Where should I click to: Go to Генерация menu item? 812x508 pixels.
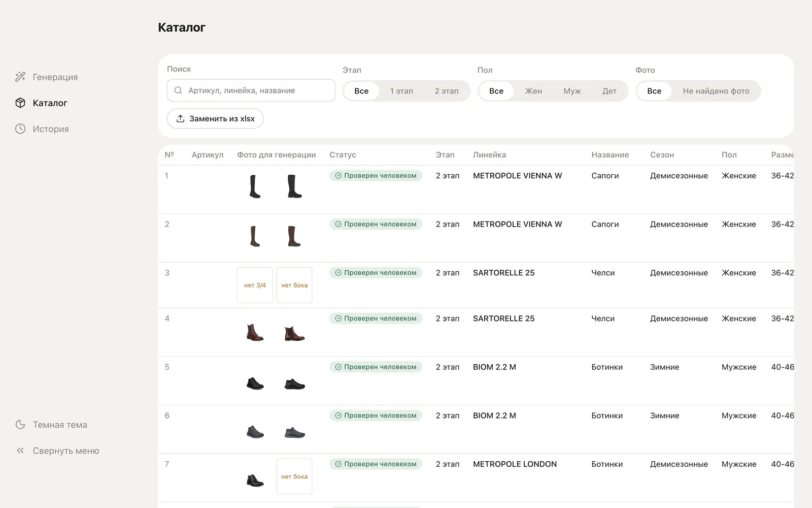point(47,77)
